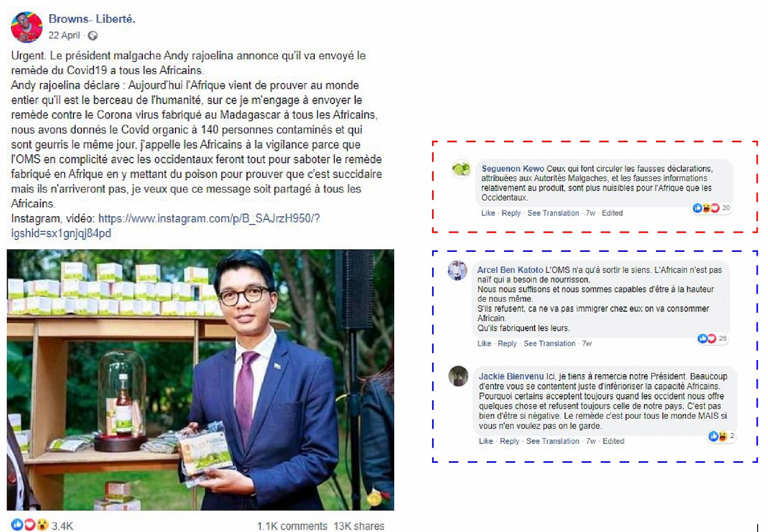View reactions on Seguenon Kewo's comment
The height and width of the screenshot is (532, 768).
711,208
